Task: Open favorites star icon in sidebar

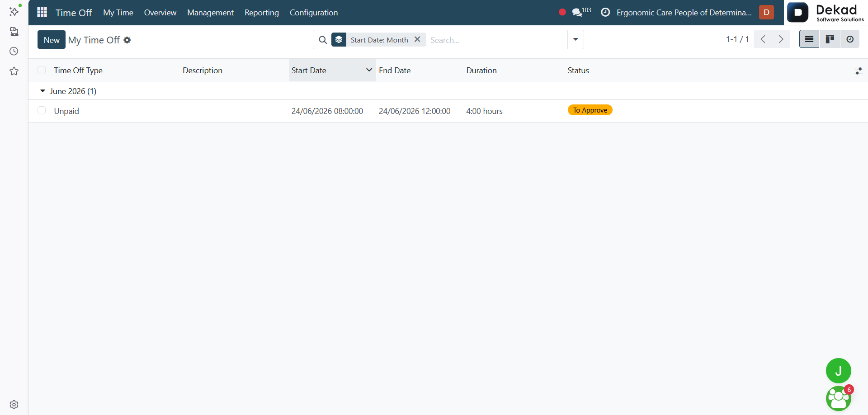Action: coord(14,71)
